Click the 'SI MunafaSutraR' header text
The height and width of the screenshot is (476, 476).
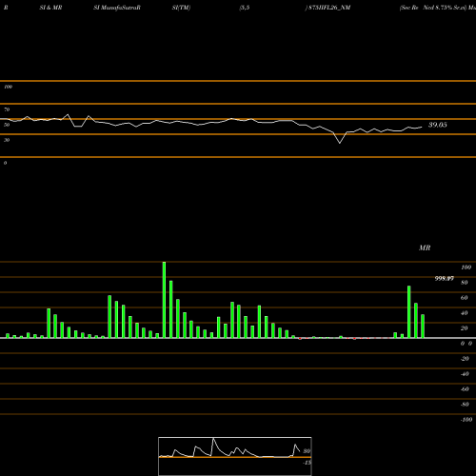(117, 8)
